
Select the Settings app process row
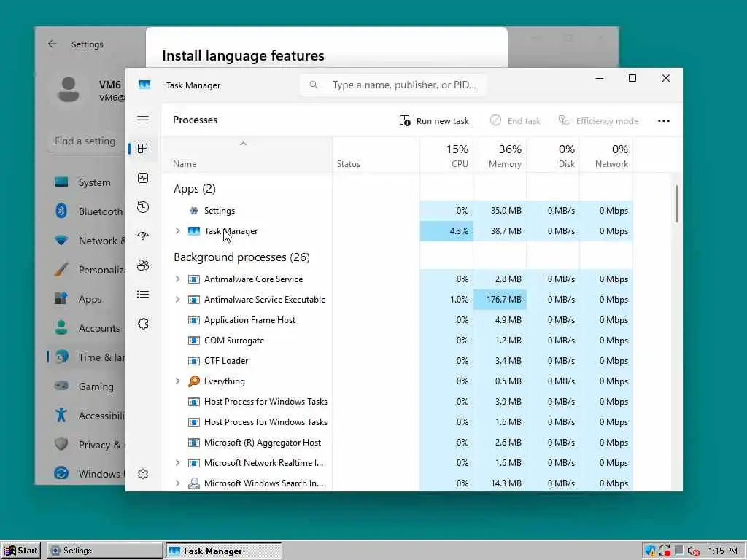(x=398, y=211)
